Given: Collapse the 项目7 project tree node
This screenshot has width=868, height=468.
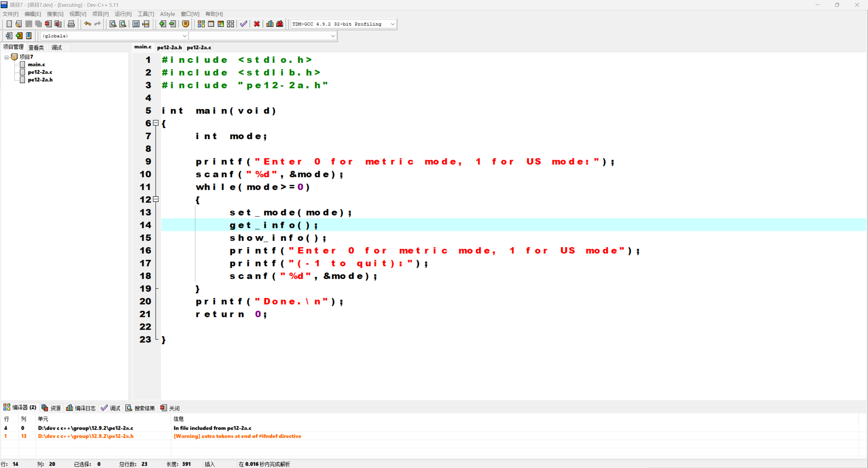Looking at the screenshot, I should click(6, 57).
